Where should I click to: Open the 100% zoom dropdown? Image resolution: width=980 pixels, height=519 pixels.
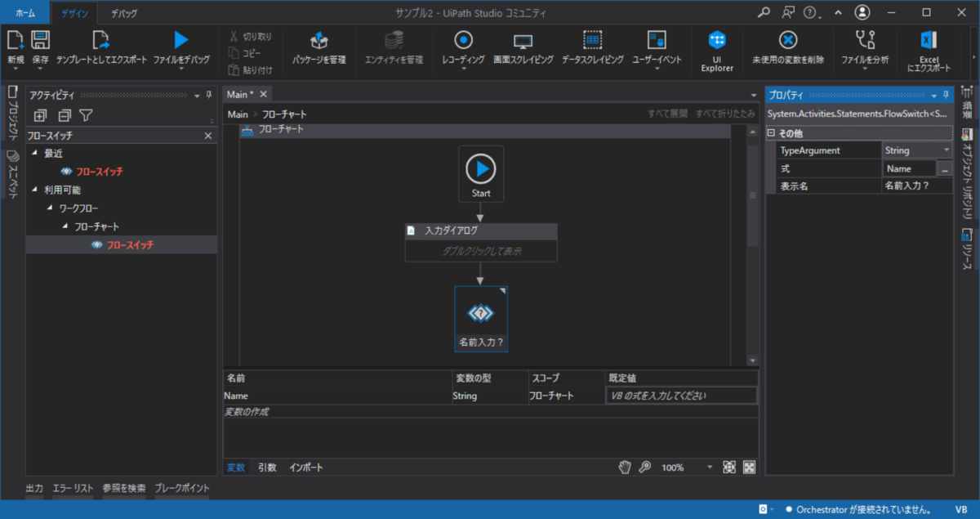[x=708, y=468]
